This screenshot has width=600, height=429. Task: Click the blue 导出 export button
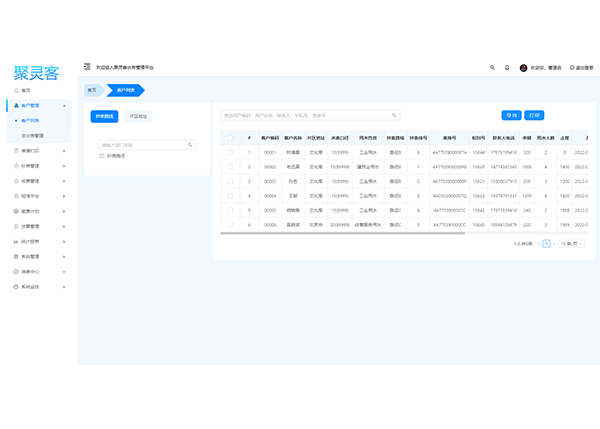coord(511,115)
